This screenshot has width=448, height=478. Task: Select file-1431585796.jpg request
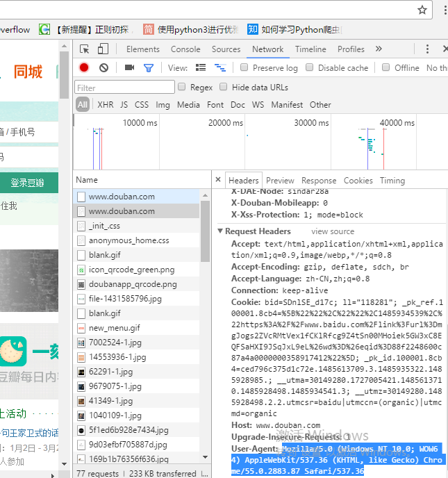(136, 299)
